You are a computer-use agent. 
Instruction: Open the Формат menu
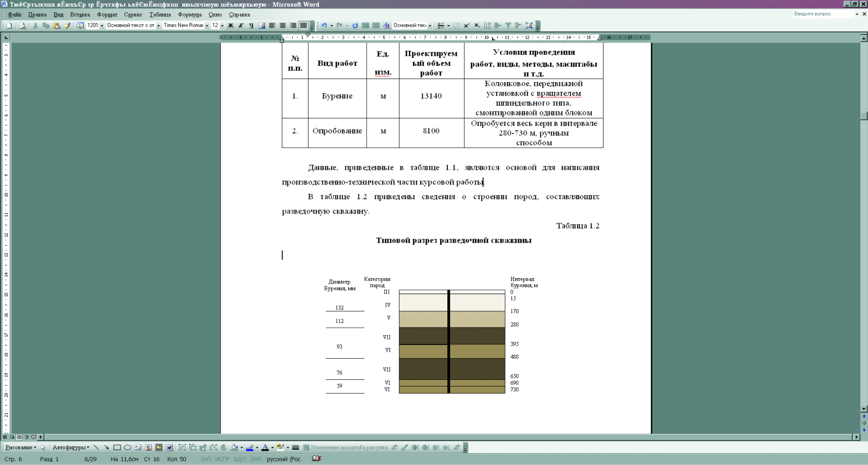click(x=107, y=14)
